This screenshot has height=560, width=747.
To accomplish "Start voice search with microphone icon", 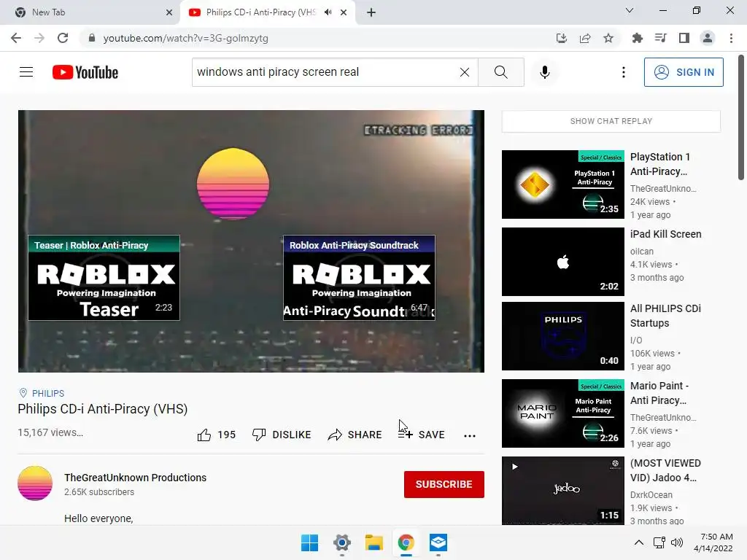I will click(544, 72).
